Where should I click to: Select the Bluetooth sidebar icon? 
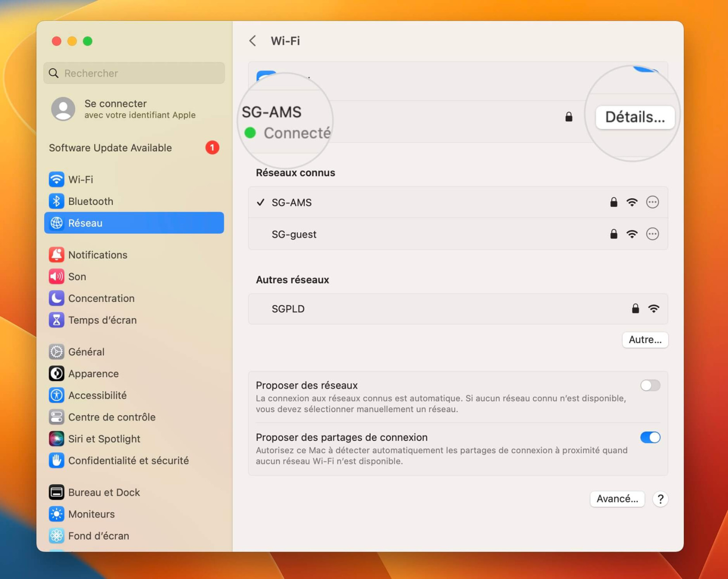coord(57,201)
